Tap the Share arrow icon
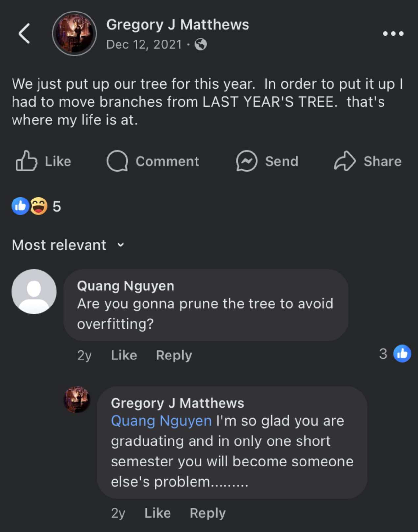418x532 pixels. 345,161
